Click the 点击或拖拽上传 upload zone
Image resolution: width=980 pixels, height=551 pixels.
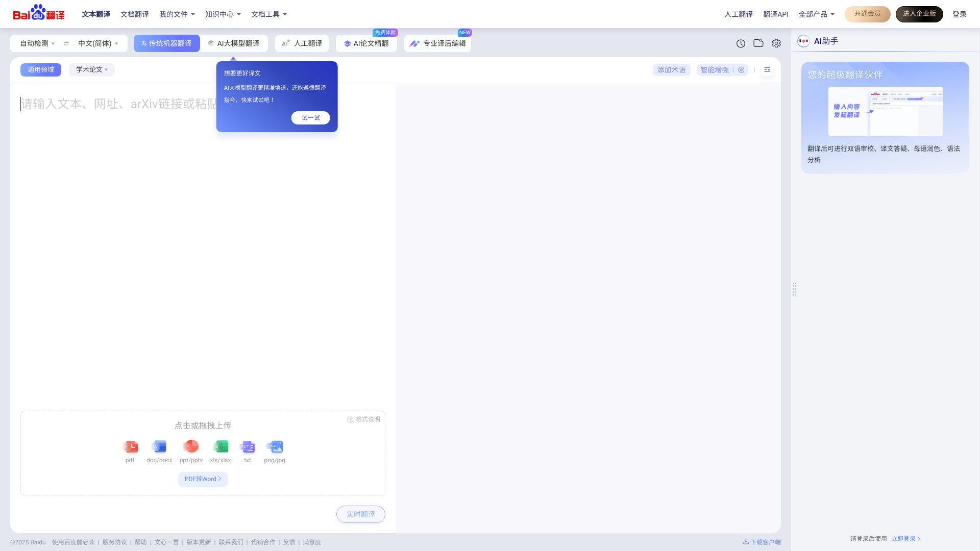[203, 453]
